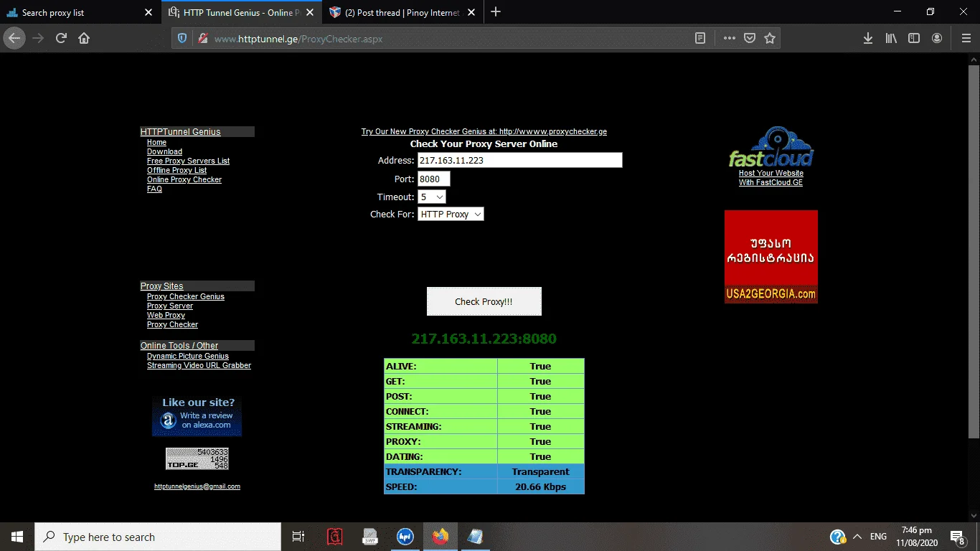Open the FAQ link
The width and height of the screenshot is (980, 551).
click(x=154, y=189)
